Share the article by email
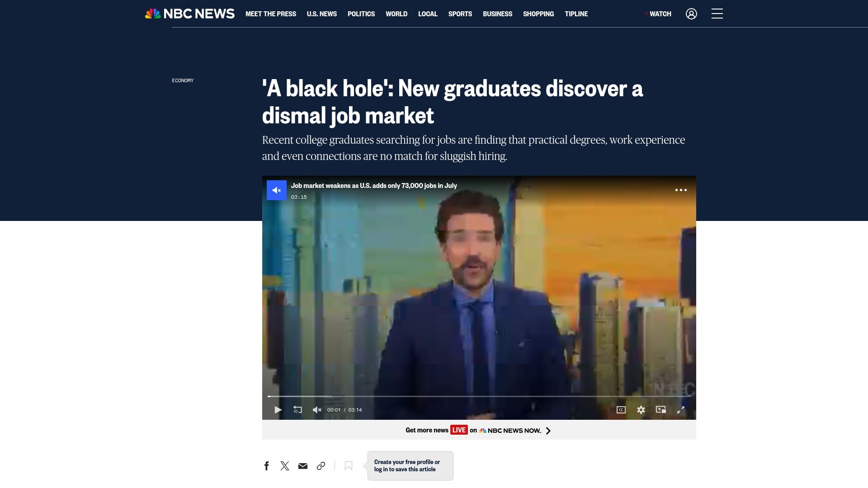The width and height of the screenshot is (868, 488). pyautogui.click(x=303, y=466)
